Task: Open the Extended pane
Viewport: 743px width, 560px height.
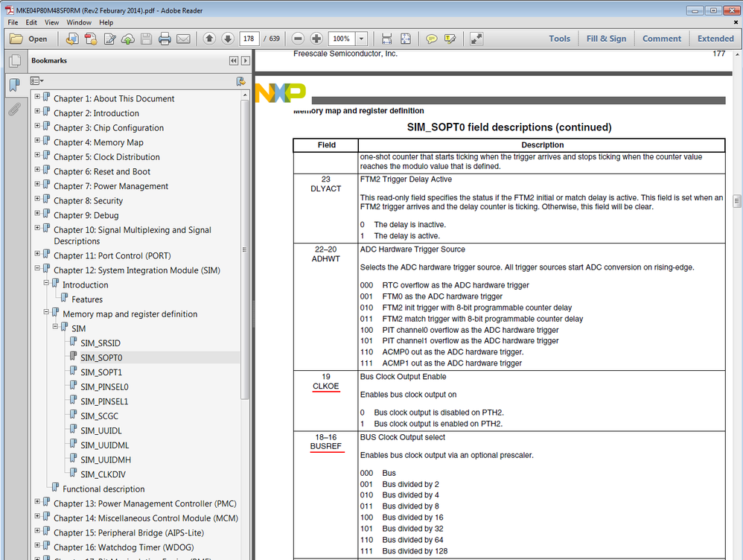Action: [x=715, y=39]
